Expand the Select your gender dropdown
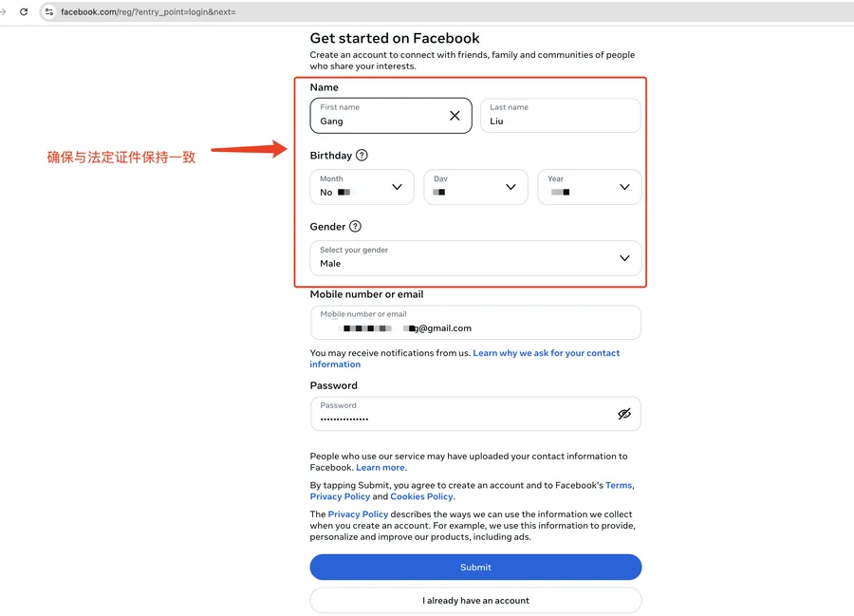 tap(476, 258)
